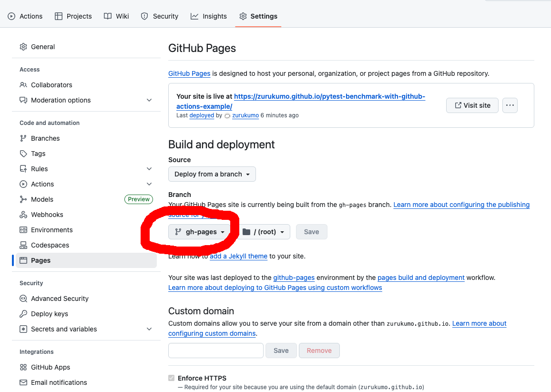Open the live site URL link
This screenshot has height=392, width=551.
click(301, 101)
